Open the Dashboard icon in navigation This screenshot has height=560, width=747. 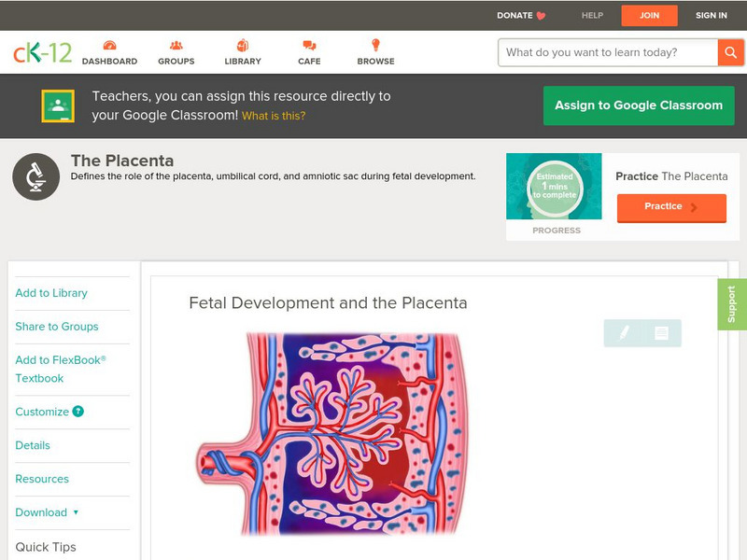tap(109, 46)
